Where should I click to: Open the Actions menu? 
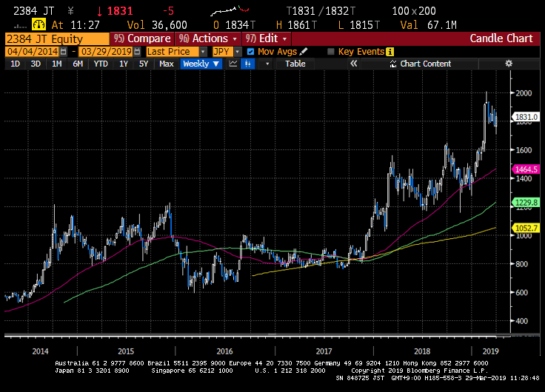[x=204, y=38]
